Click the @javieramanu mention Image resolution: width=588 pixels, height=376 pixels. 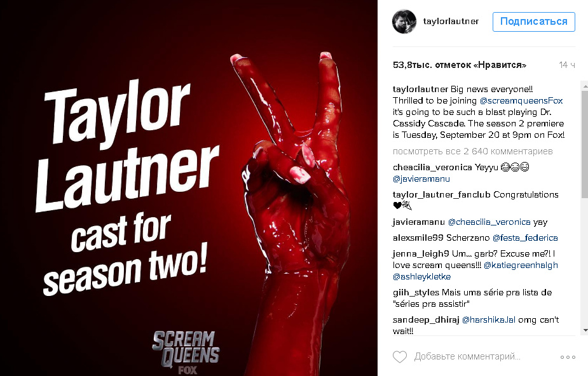(421, 179)
